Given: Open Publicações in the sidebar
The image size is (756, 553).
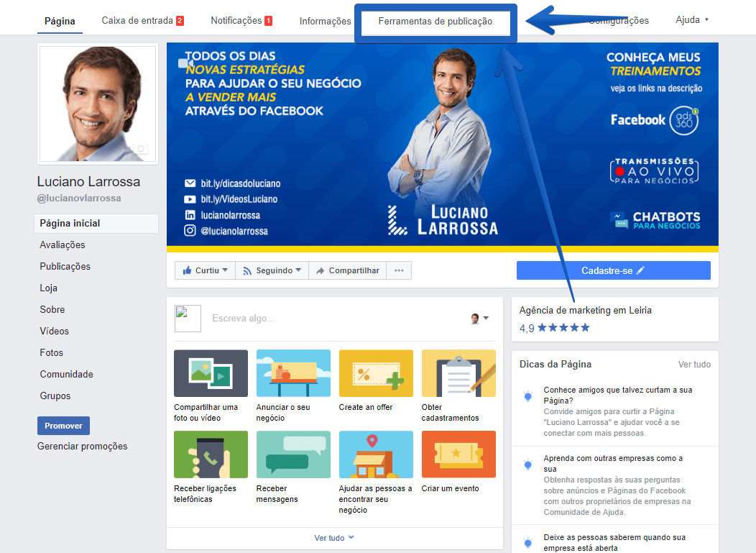Looking at the screenshot, I should tap(65, 266).
